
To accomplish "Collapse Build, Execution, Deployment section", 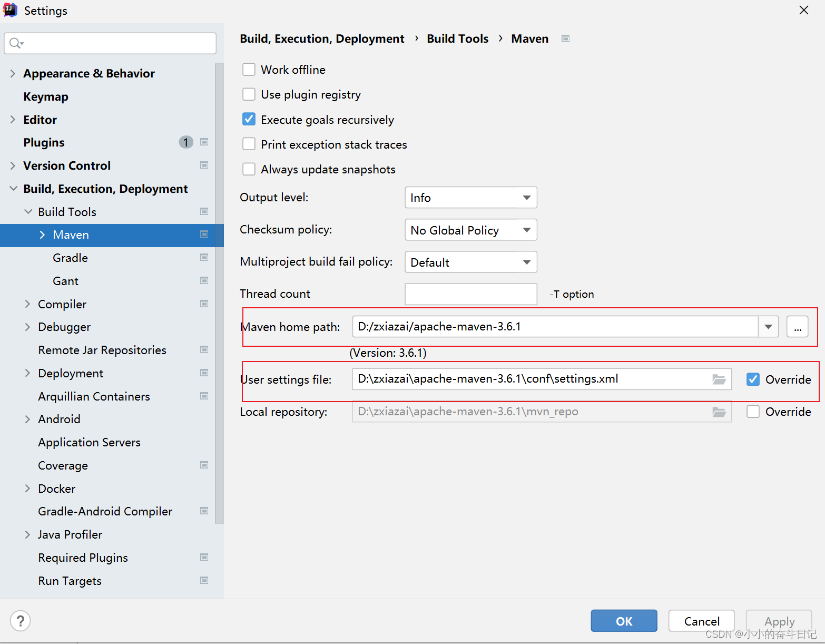I will tap(13, 189).
